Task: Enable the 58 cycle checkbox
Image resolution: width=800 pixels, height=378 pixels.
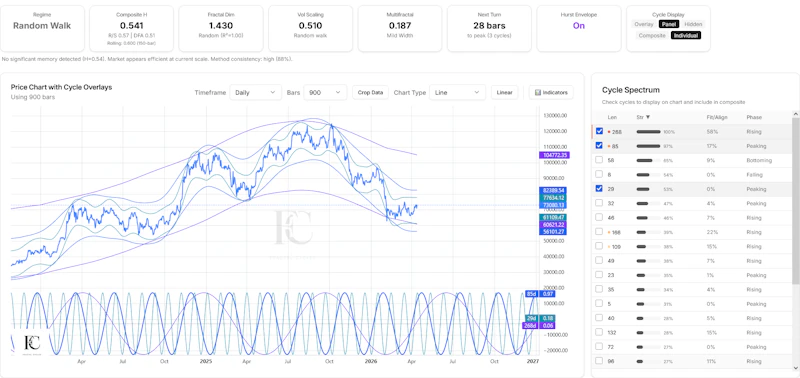Action: [599, 160]
